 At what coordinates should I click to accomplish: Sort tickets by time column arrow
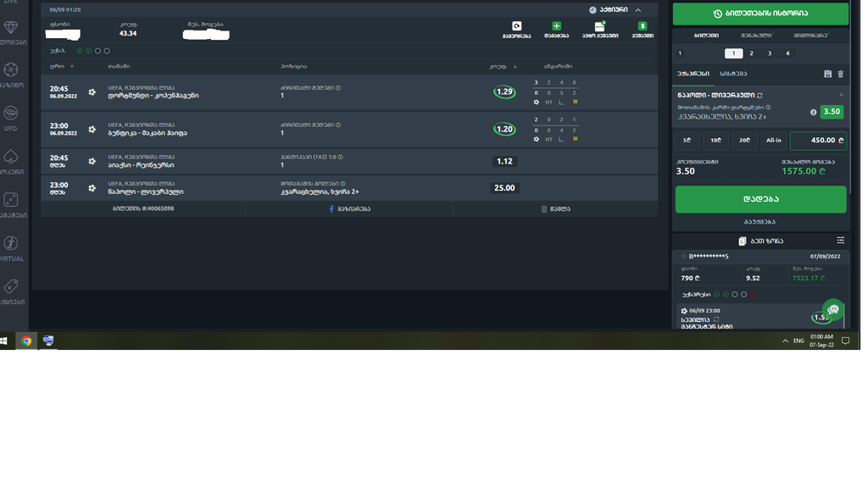pyautogui.click(x=73, y=67)
